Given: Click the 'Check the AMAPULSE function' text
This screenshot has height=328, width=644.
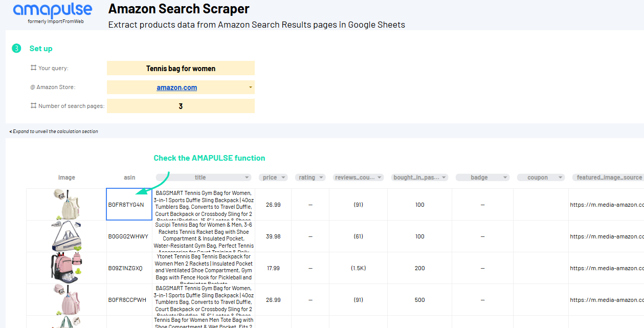Looking at the screenshot, I should pyautogui.click(x=209, y=158).
